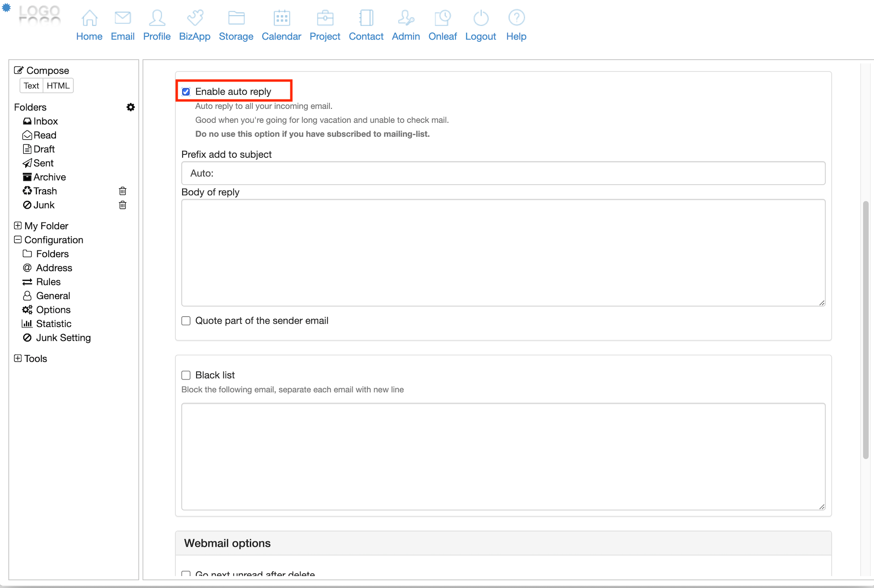Click the Project briefcase icon
The width and height of the screenshot is (874, 588).
click(325, 18)
